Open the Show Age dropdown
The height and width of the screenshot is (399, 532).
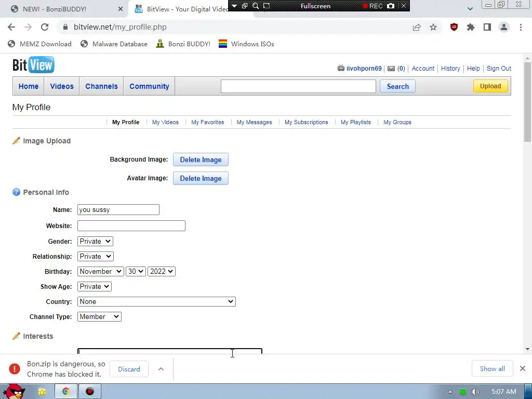(95, 287)
